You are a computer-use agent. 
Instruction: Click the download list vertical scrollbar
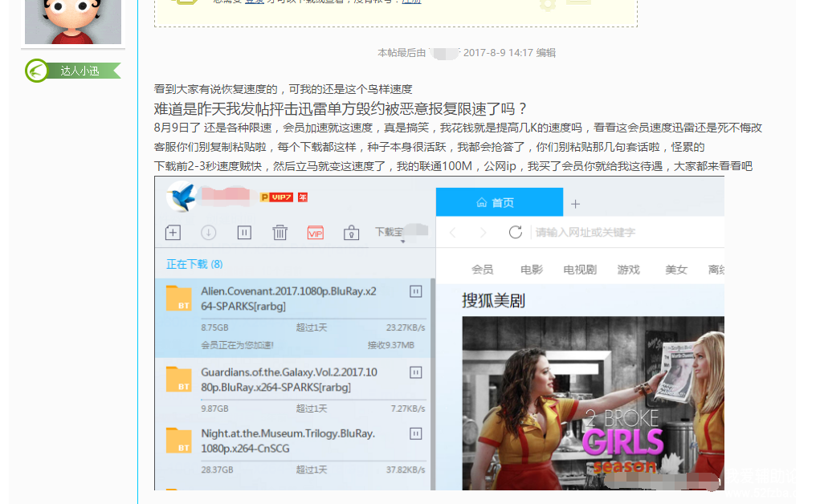(x=433, y=384)
